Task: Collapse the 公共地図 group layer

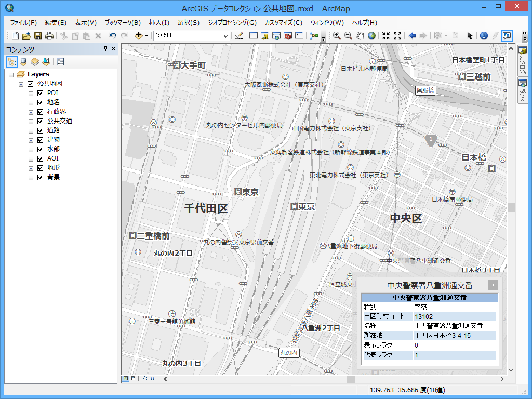Action: pos(21,84)
